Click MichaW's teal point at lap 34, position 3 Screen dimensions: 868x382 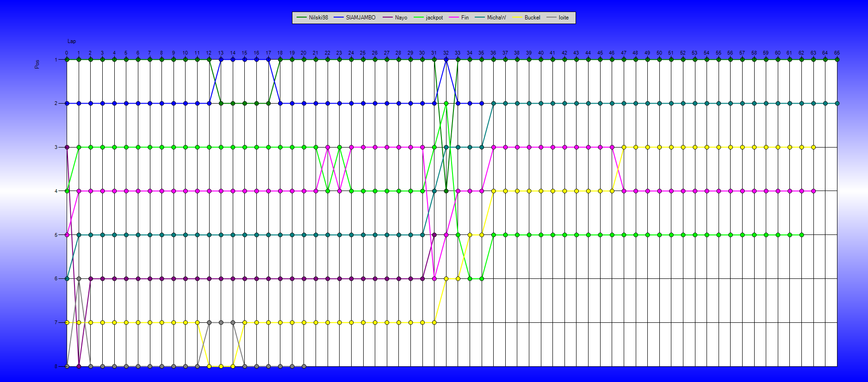470,147
